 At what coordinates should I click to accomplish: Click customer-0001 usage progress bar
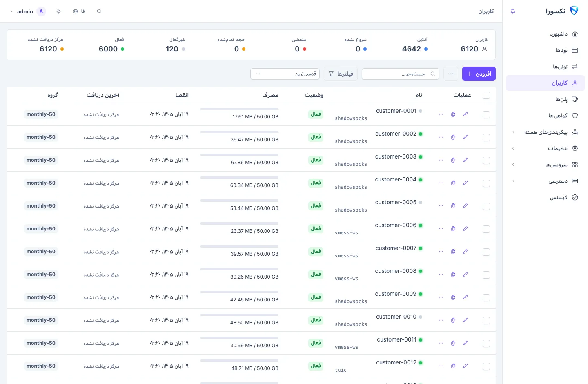[239, 109]
